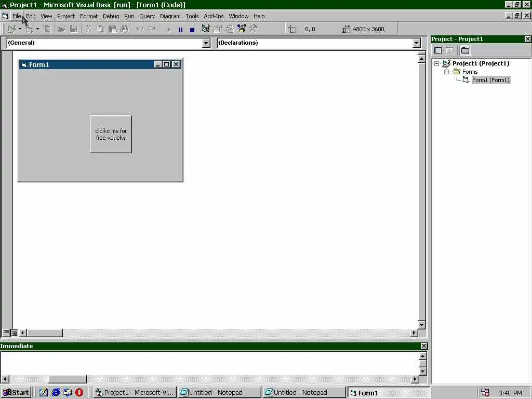Click the Save Project floppy icon
Viewport: 532px width, 399px height.
click(x=74, y=29)
